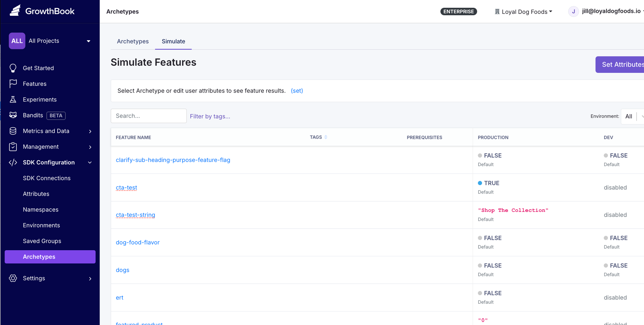
Task: Open Namespaces page
Action: [41, 210]
